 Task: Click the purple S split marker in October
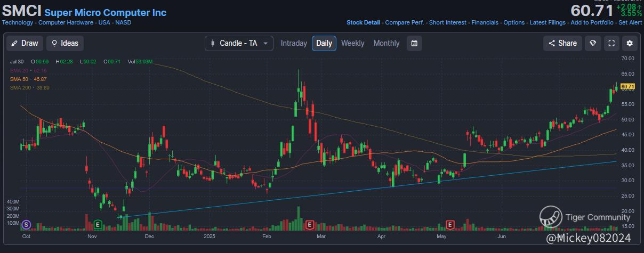tap(26, 225)
